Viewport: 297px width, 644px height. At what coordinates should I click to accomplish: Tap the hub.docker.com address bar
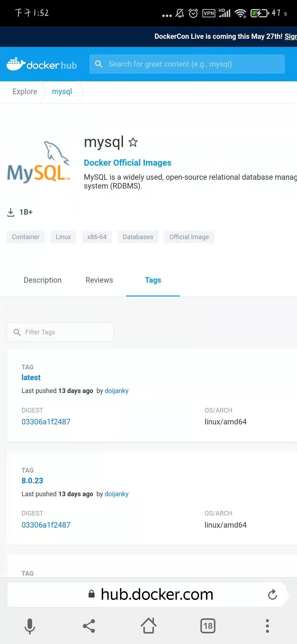click(157, 594)
